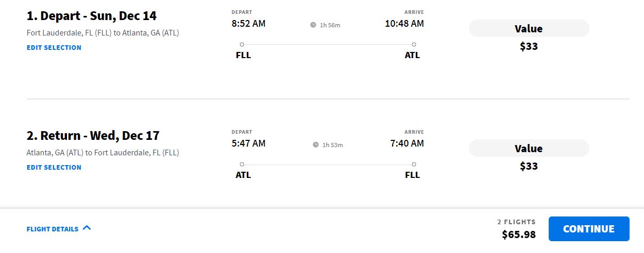Viewport: 644px width, 253px height.
Task: Click the $65.98 total price
Action: click(519, 234)
